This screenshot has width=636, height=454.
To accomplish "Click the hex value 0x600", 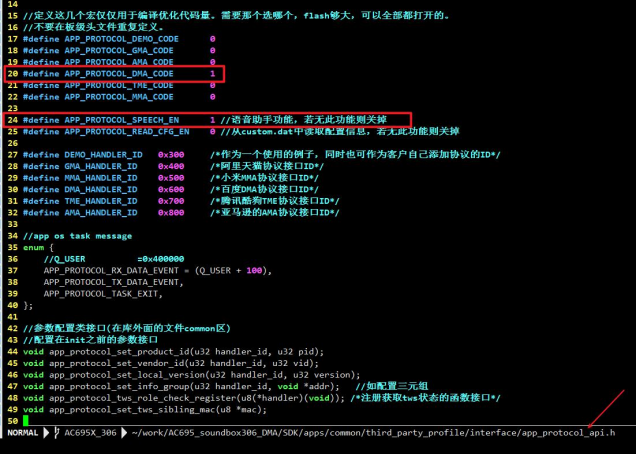I will click(x=171, y=189).
